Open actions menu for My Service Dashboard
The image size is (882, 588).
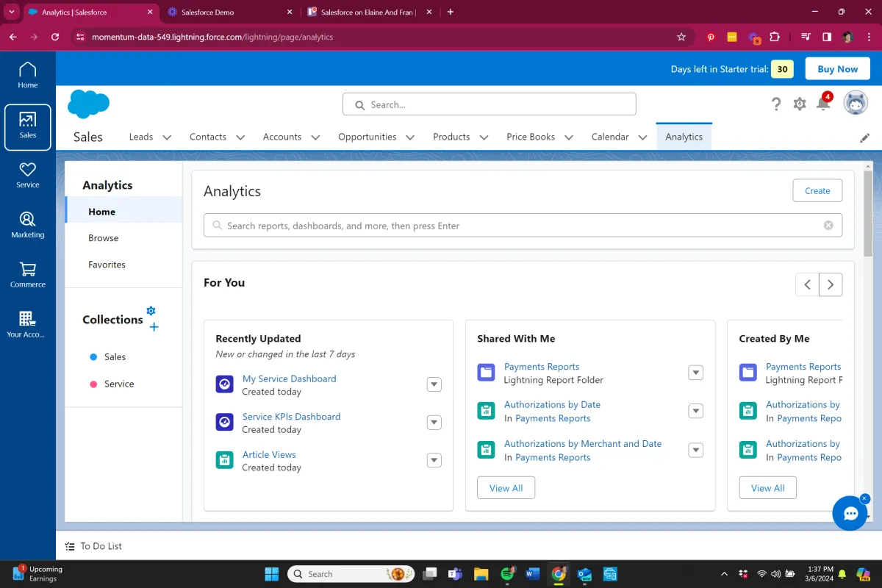(434, 384)
